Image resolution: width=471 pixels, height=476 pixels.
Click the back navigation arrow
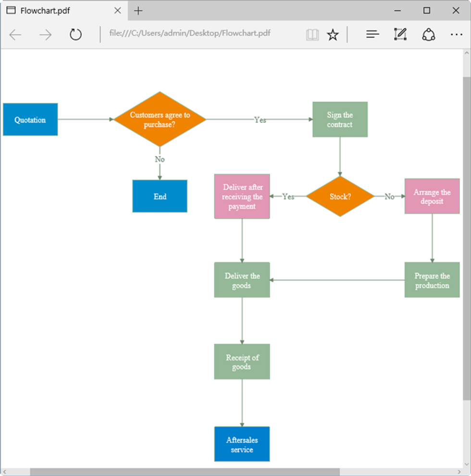click(15, 34)
